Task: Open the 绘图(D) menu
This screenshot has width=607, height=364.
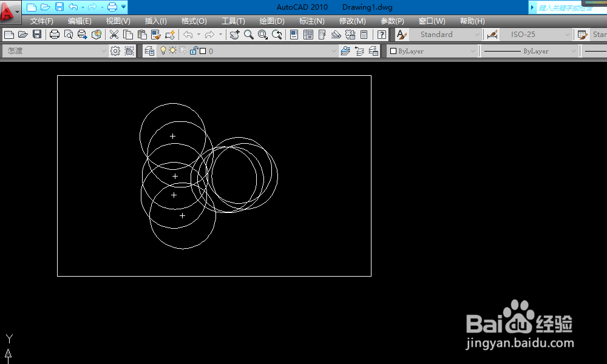Action: [272, 21]
